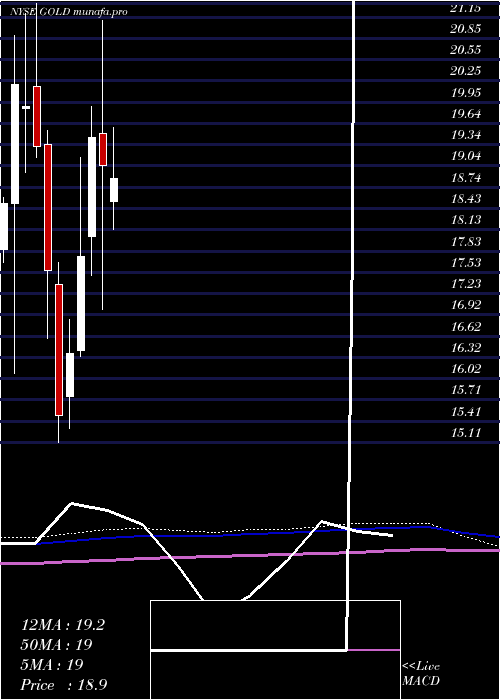Click the 17.53 price axis label
This screenshot has height=700, width=500.
pyautogui.click(x=466, y=262)
